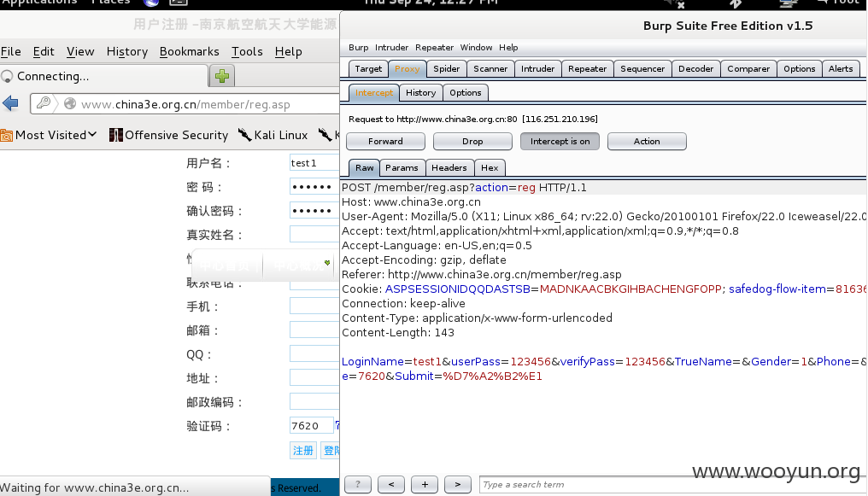Click the browser back arrow icon
Screen dimensions: 868x496
(x=10, y=103)
